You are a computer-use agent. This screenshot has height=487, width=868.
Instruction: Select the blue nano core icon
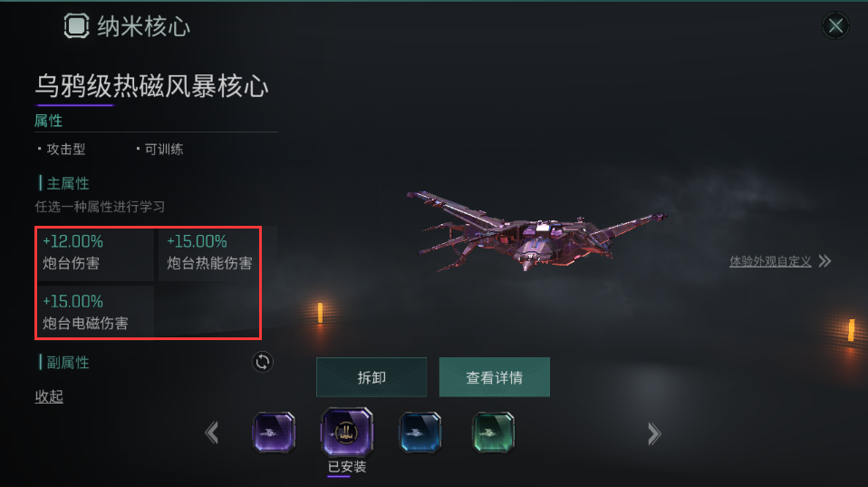tap(420, 433)
